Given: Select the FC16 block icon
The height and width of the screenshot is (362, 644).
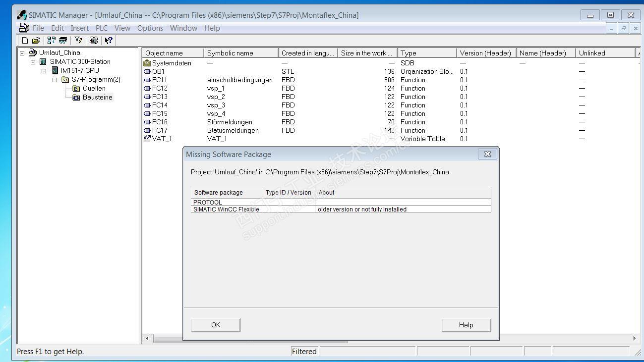Looking at the screenshot, I should coord(147,122).
